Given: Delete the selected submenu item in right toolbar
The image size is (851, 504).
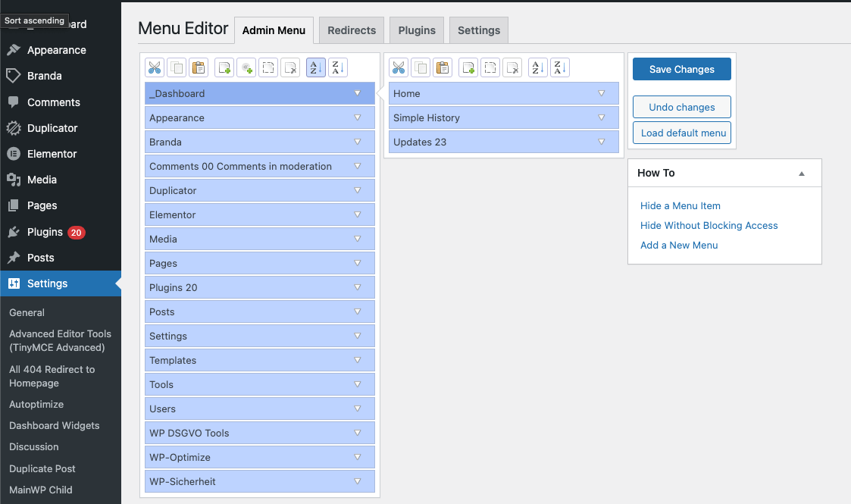Looking at the screenshot, I should tap(512, 67).
